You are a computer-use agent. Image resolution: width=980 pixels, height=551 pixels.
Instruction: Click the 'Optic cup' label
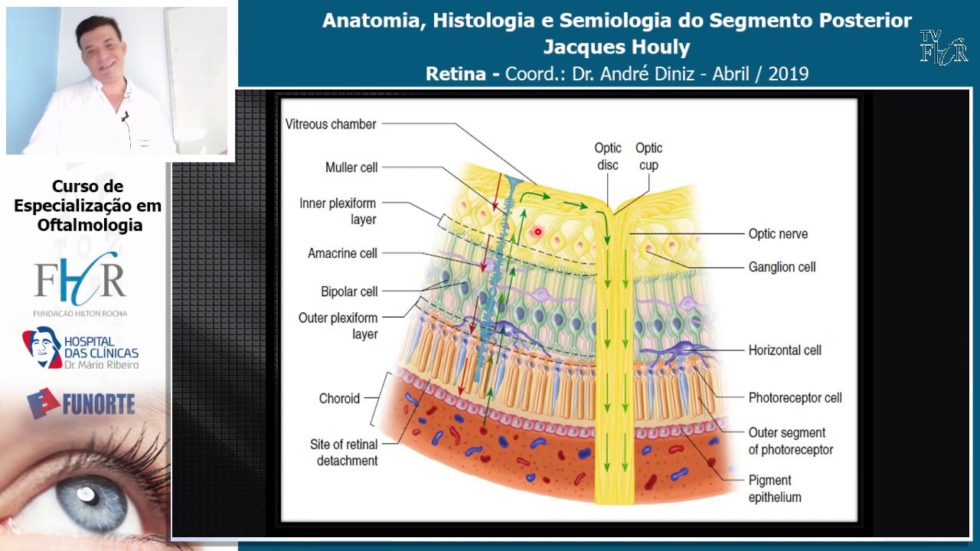pyautogui.click(x=648, y=156)
